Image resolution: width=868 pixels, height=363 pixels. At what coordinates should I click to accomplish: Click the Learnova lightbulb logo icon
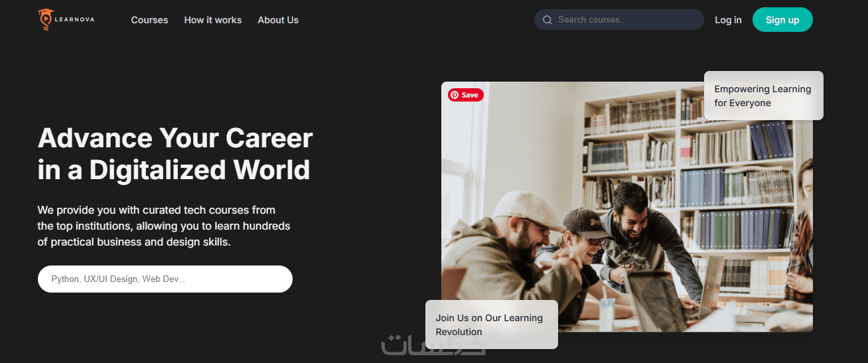pos(45,20)
